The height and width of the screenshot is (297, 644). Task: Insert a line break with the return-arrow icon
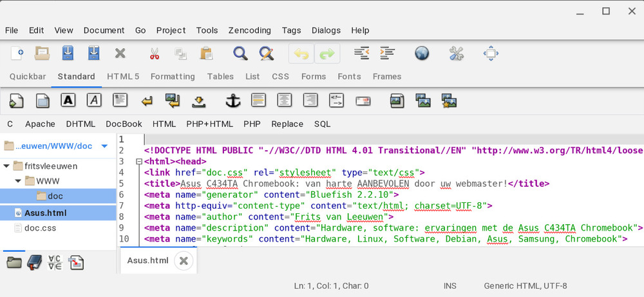147,101
